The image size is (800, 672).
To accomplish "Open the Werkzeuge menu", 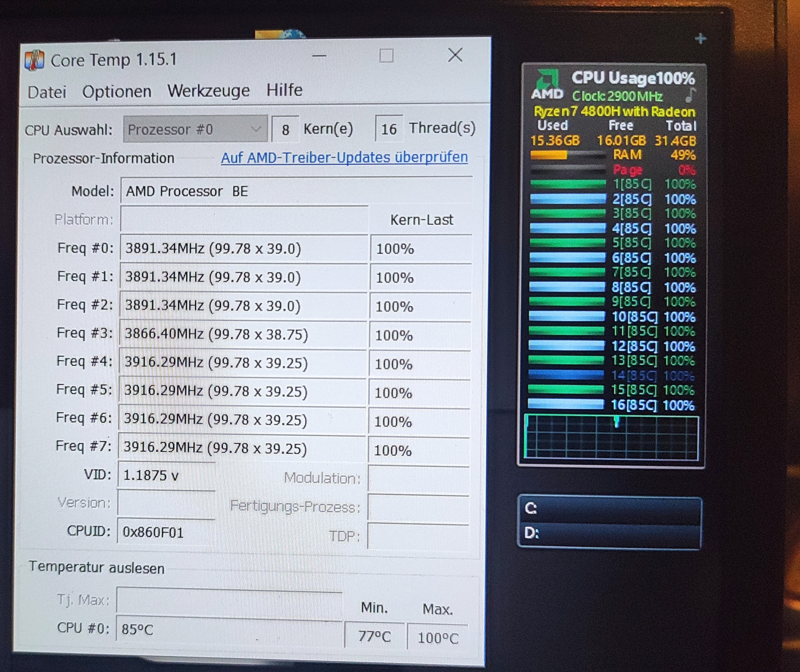I will coord(208,91).
